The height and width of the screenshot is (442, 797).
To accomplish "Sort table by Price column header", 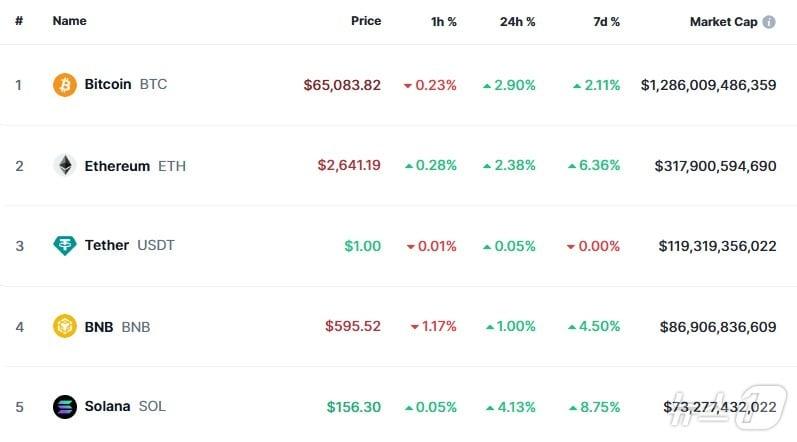I will 366,21.
